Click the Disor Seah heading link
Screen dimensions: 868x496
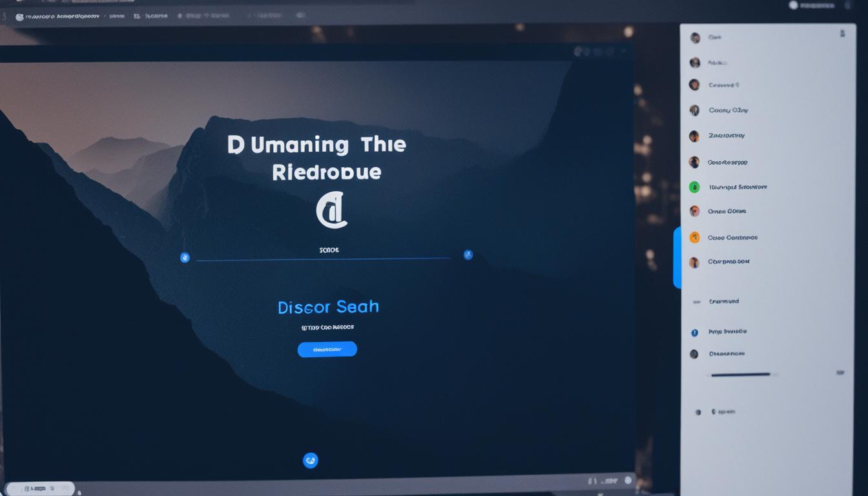[x=327, y=306]
